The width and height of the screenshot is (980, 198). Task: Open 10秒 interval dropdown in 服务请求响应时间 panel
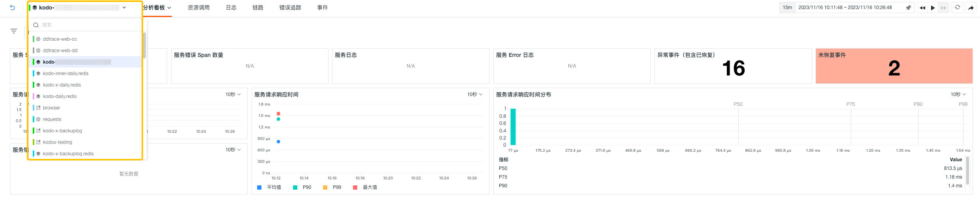tap(475, 94)
